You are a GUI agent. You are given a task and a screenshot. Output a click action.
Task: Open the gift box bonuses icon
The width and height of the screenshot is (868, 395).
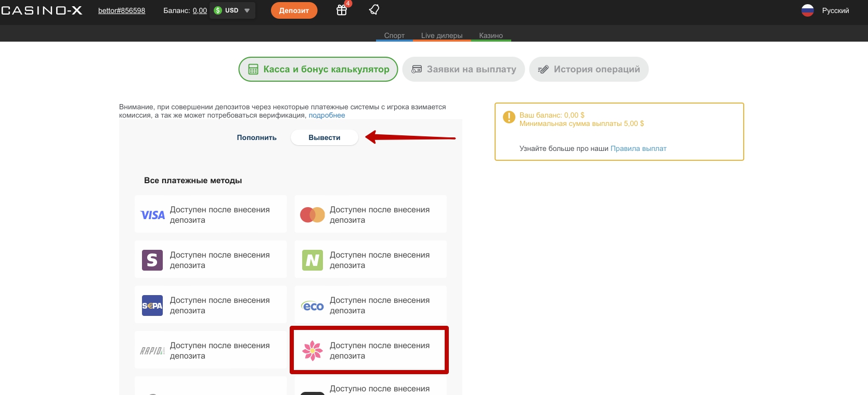342,10
